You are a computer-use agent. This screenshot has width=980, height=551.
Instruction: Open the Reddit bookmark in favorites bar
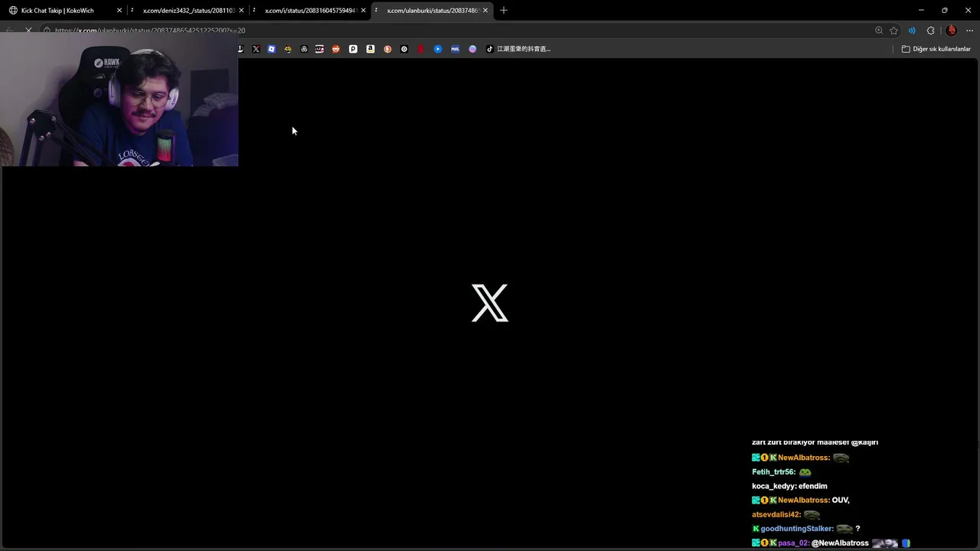click(x=335, y=49)
